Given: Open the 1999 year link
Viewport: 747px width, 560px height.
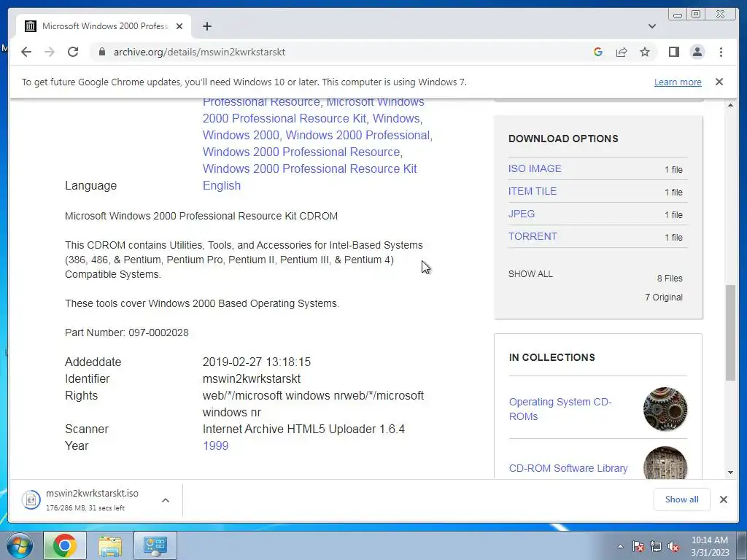Looking at the screenshot, I should tap(215, 446).
